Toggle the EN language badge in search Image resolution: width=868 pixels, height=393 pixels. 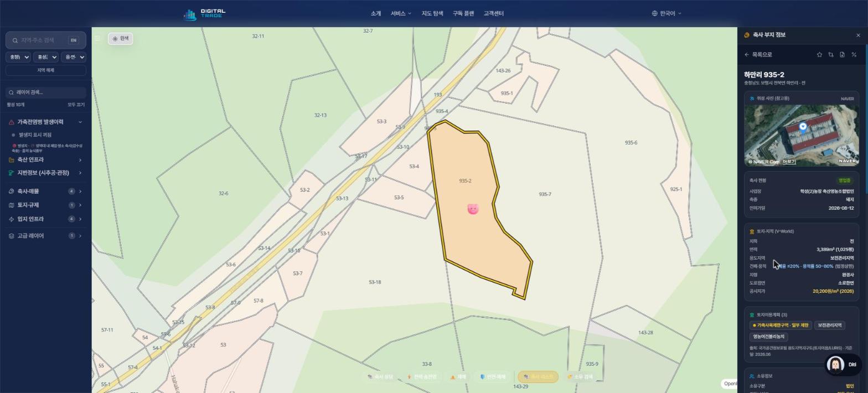73,40
